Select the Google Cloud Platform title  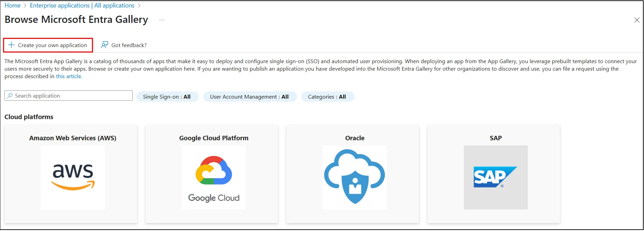pos(214,138)
